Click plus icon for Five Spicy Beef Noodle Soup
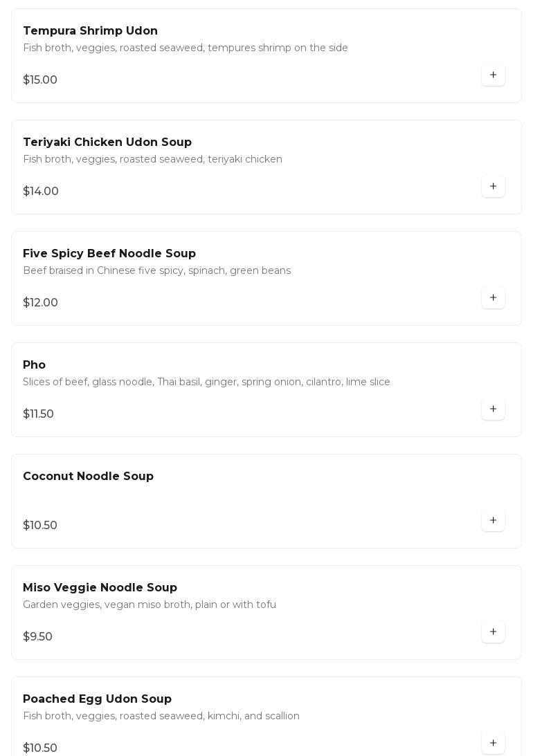 pyautogui.click(x=493, y=298)
